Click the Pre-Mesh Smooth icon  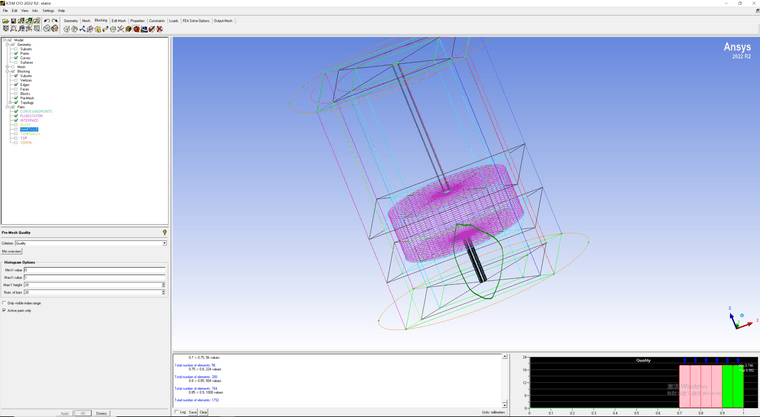tap(144, 29)
